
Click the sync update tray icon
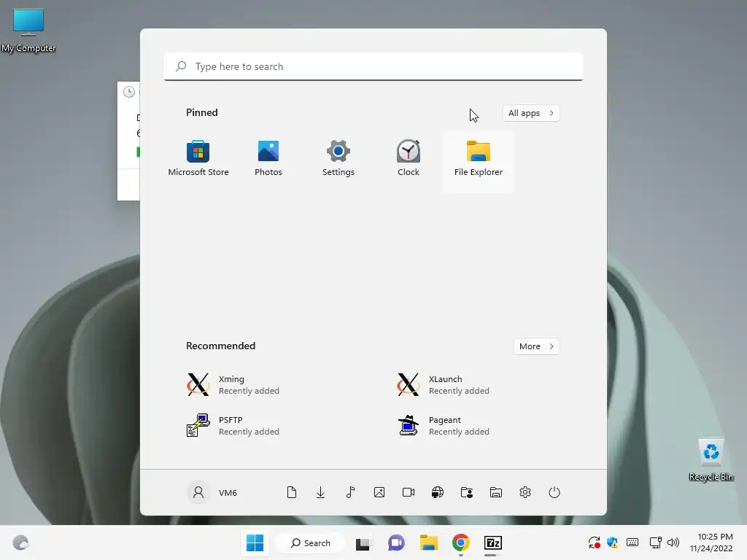tap(594, 542)
